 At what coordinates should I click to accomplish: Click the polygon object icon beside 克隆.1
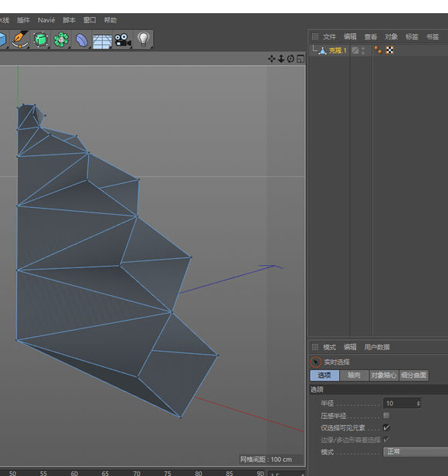coord(322,50)
